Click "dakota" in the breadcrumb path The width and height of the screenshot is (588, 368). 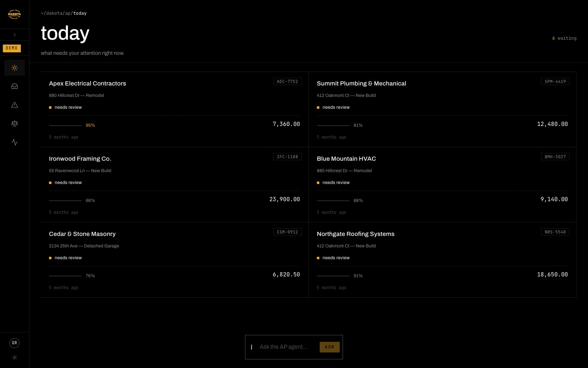point(54,13)
